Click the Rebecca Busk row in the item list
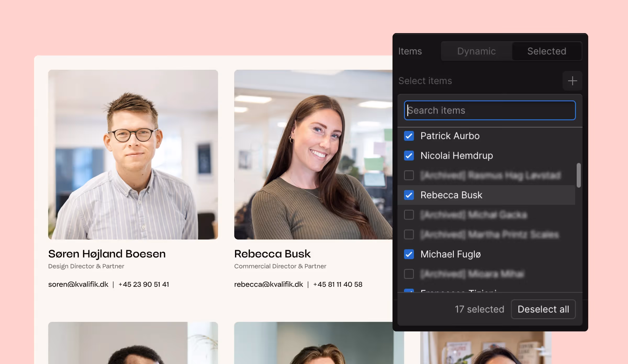Image resolution: width=628 pixels, height=364 pixels. coord(486,195)
